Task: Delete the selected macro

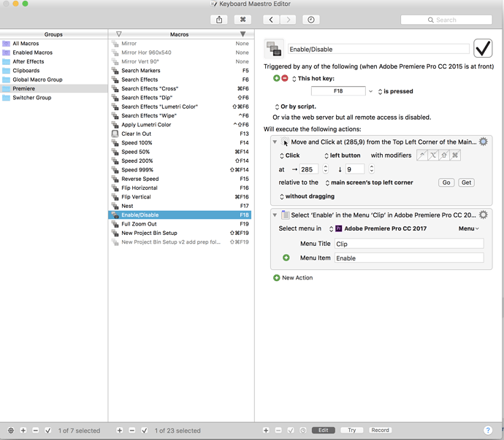Action: coord(131,431)
